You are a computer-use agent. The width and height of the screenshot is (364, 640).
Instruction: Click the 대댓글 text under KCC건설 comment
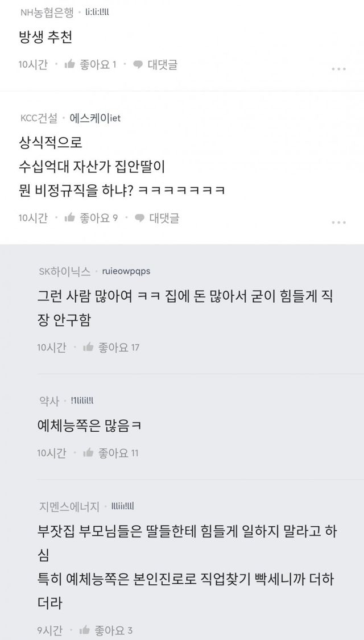[164, 217]
